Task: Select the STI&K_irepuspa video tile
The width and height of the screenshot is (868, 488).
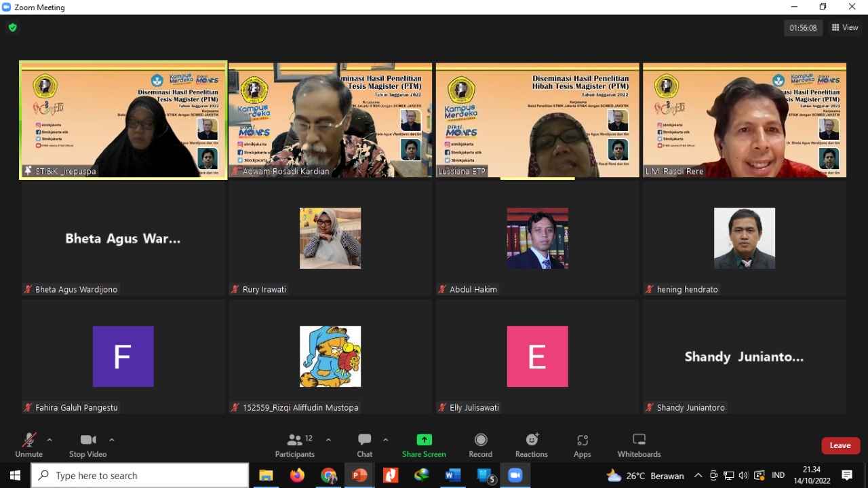Action: 123,120
